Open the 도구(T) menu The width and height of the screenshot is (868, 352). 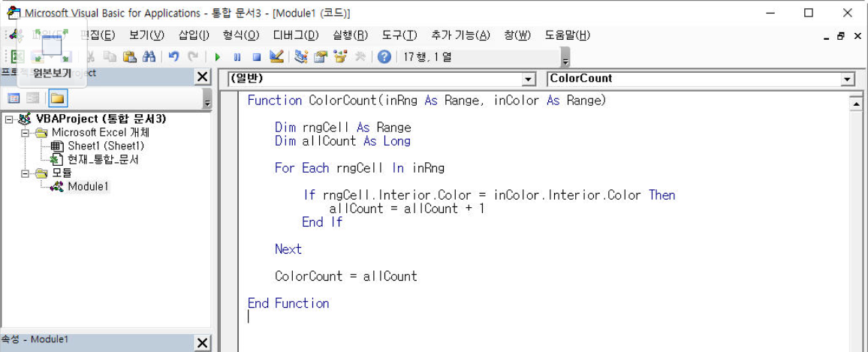pos(399,35)
